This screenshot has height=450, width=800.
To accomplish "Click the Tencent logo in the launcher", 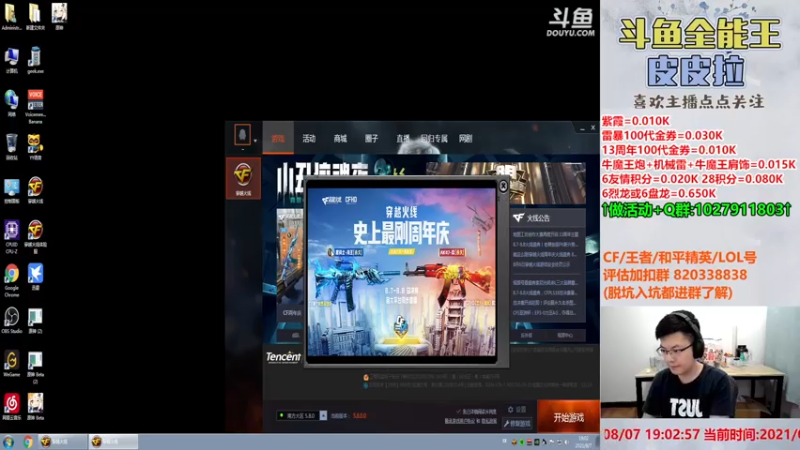I will (x=283, y=357).
